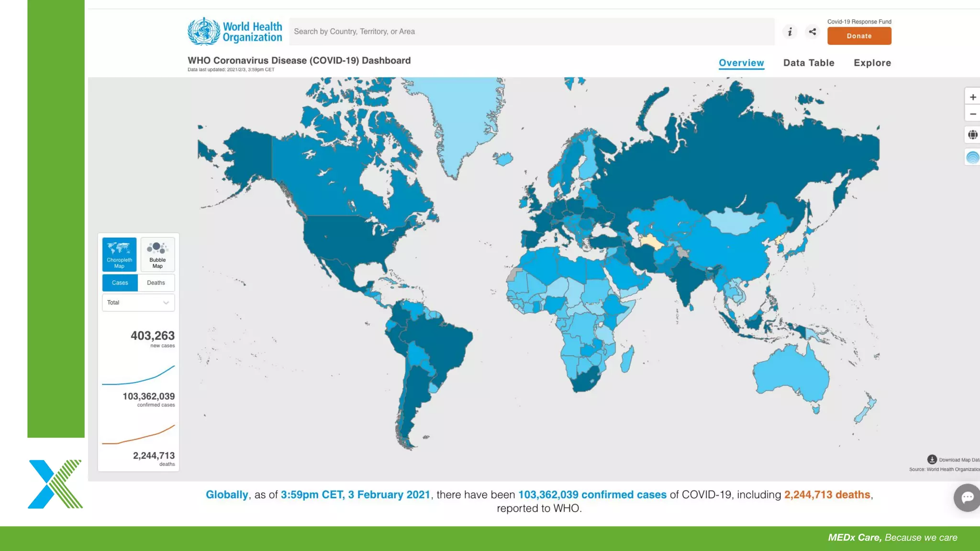The height and width of the screenshot is (551, 980).
Task: Click the globe reset view icon
Action: pos(972,135)
